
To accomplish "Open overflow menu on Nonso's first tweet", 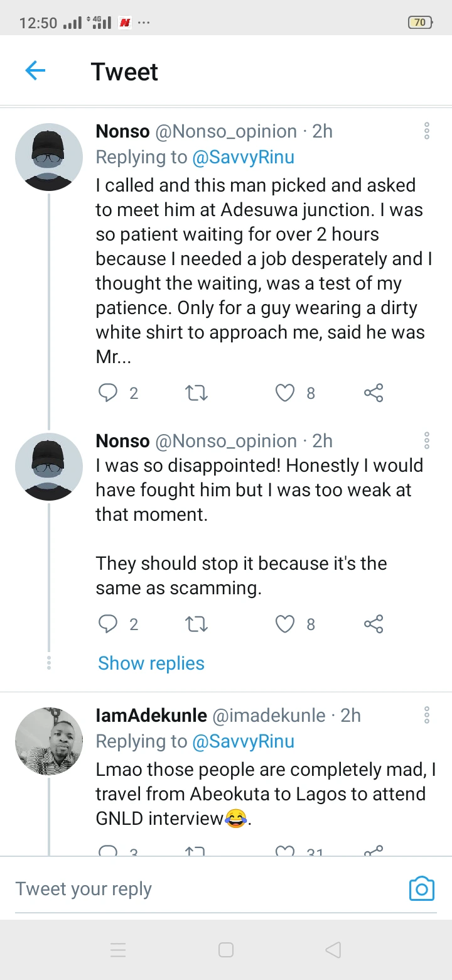I will (427, 131).
